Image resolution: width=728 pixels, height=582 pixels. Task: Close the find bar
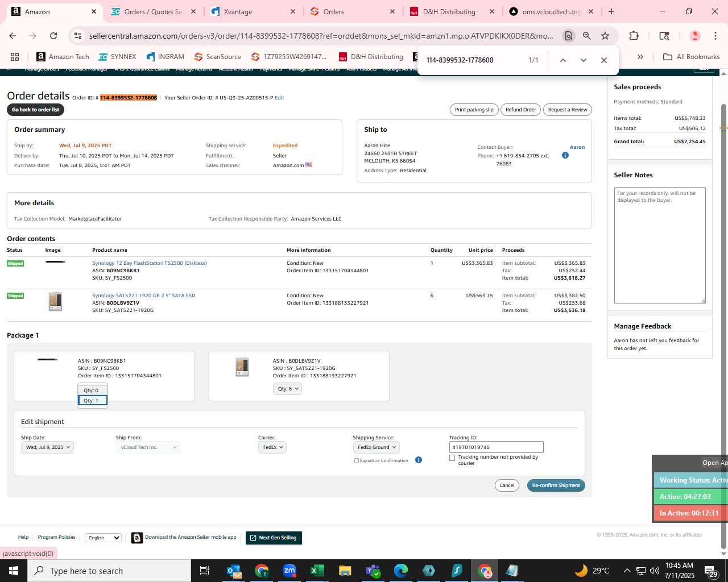[x=604, y=60]
